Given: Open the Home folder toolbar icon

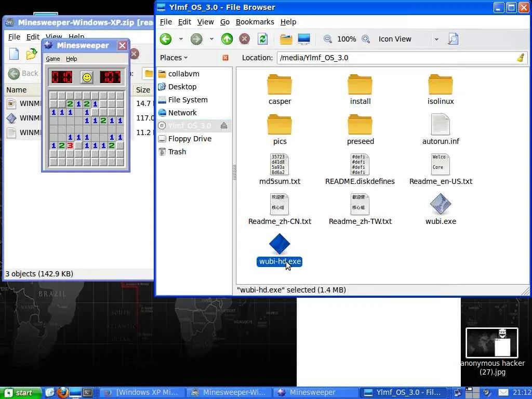Looking at the screenshot, I should pos(286,39).
